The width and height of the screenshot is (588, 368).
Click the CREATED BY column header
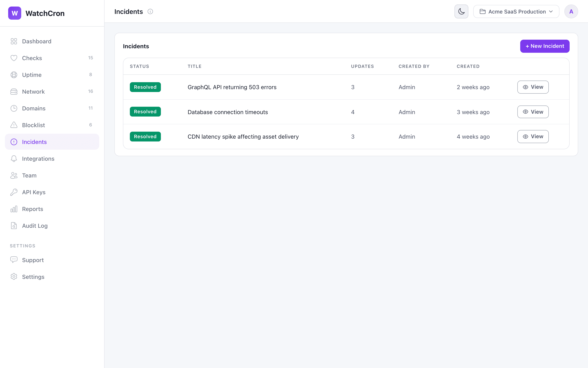pyautogui.click(x=414, y=66)
